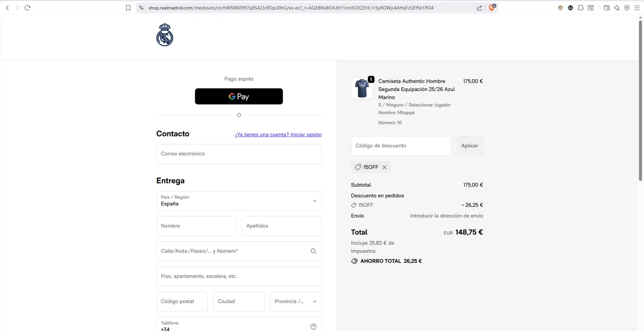The image size is (644, 331).
Task: Click the Calle/Avda./Paseo address field
Action: 239,251
